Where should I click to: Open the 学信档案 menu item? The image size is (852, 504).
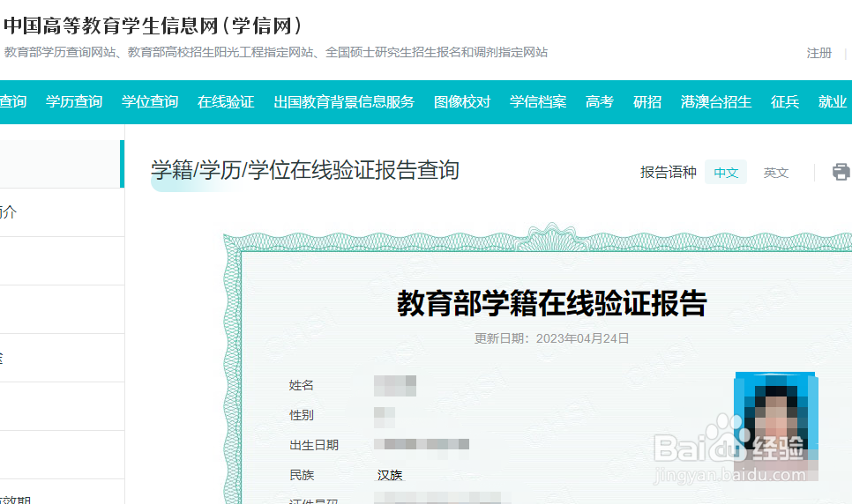coord(538,101)
